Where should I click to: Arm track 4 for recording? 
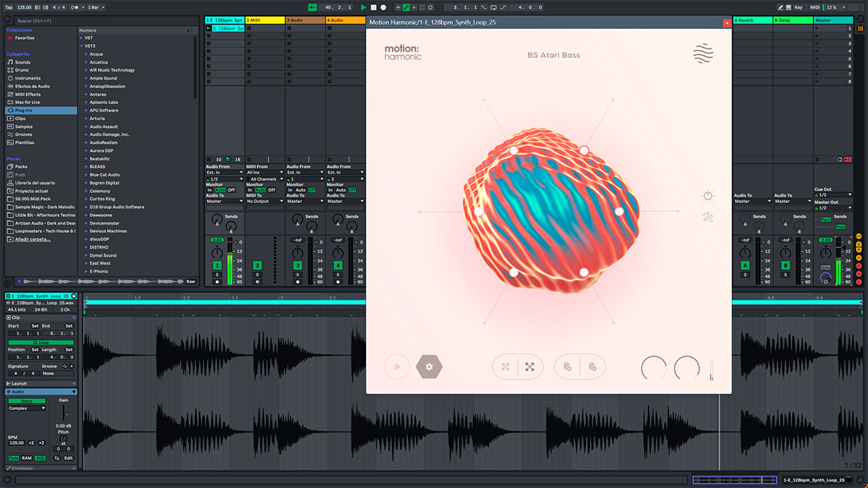(338, 282)
